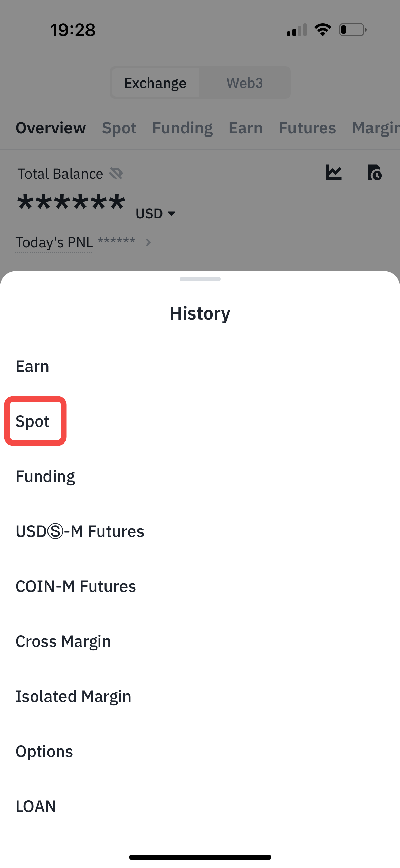This screenshot has height=868, width=400.
Task: Open COIN-M Futures history
Action: (x=76, y=586)
